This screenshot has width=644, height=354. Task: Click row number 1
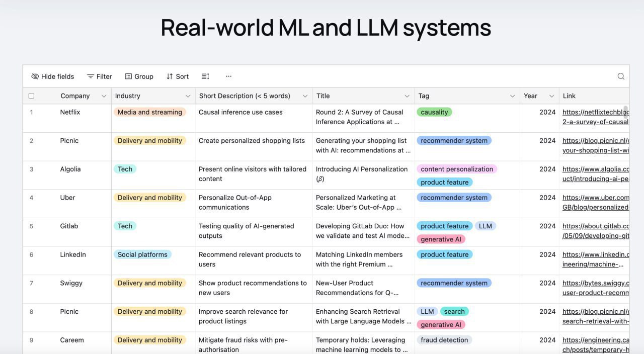(31, 112)
